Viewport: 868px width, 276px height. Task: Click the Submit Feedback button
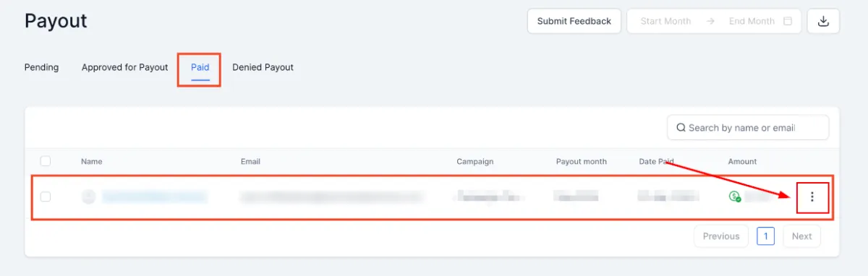(x=574, y=21)
